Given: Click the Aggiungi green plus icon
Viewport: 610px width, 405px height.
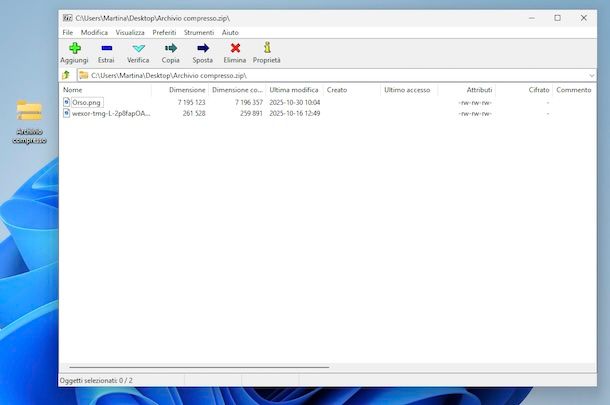Looking at the screenshot, I should [75, 48].
